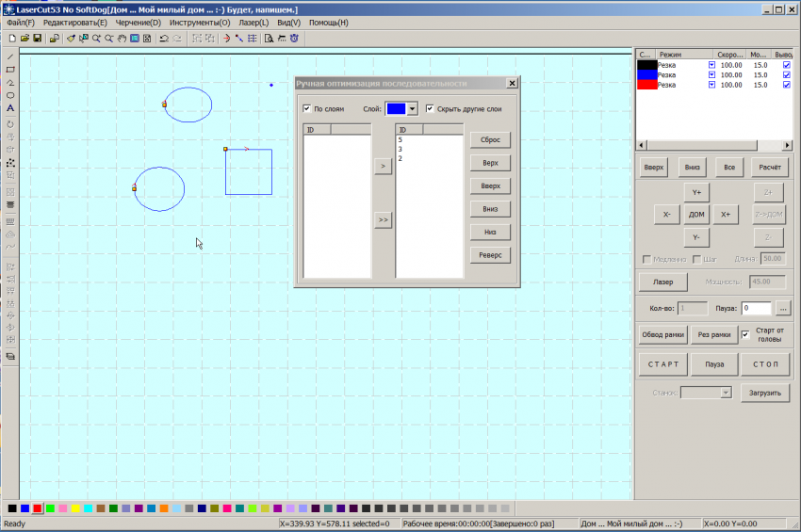Image resolution: width=801 pixels, height=532 pixels.
Task: Open the 'Лазер(L)' menu
Action: click(x=252, y=22)
